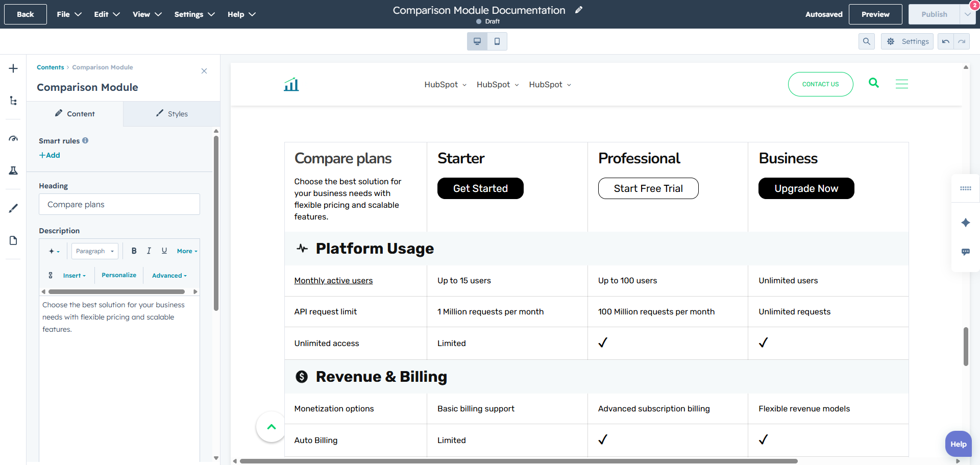Click the Heading input field
The width and height of the screenshot is (980, 465).
119,204
